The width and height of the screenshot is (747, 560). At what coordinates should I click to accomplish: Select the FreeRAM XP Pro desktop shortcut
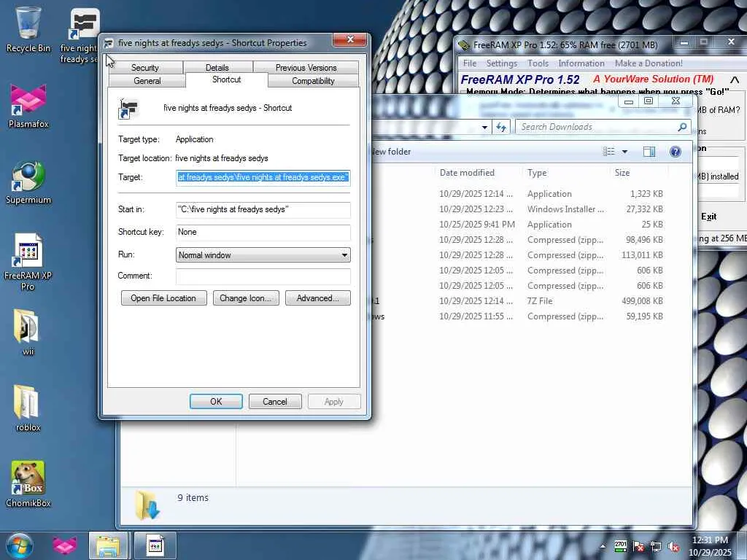28,262
